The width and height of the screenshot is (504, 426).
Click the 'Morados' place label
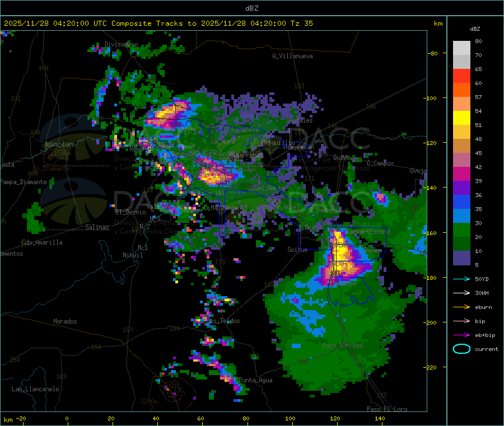click(x=65, y=321)
